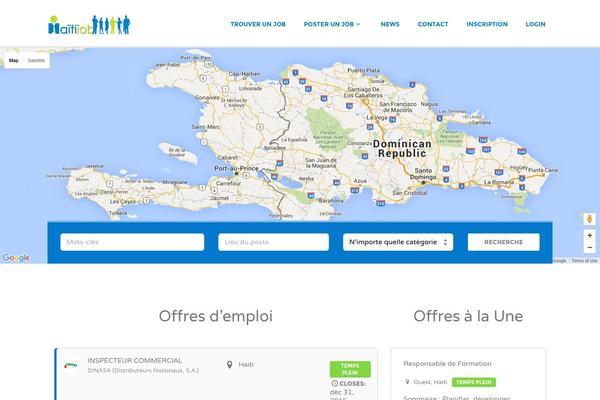
Task: Zoom in on the map
Action: tap(590, 235)
